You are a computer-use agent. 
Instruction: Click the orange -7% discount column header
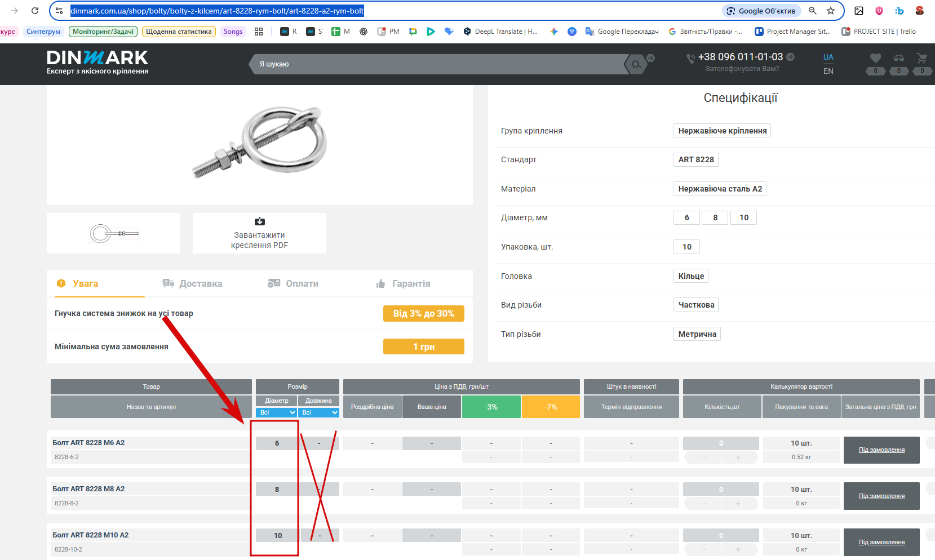click(x=551, y=407)
